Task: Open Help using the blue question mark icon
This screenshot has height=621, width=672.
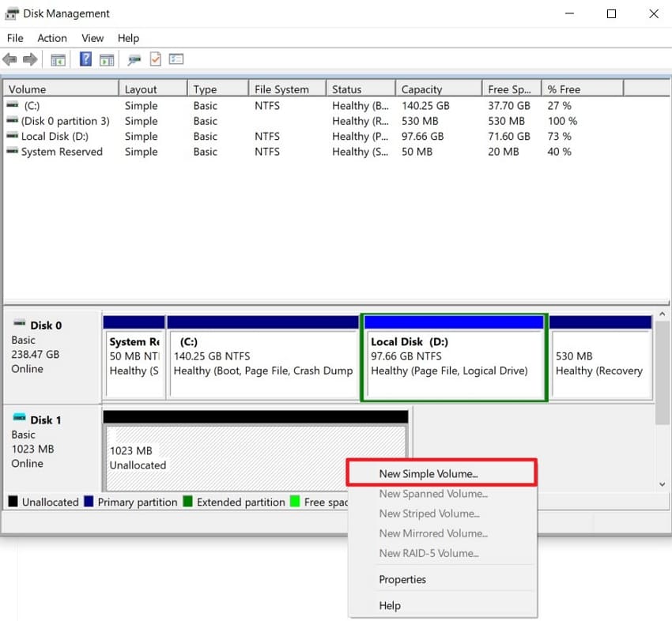Action: 85,58
